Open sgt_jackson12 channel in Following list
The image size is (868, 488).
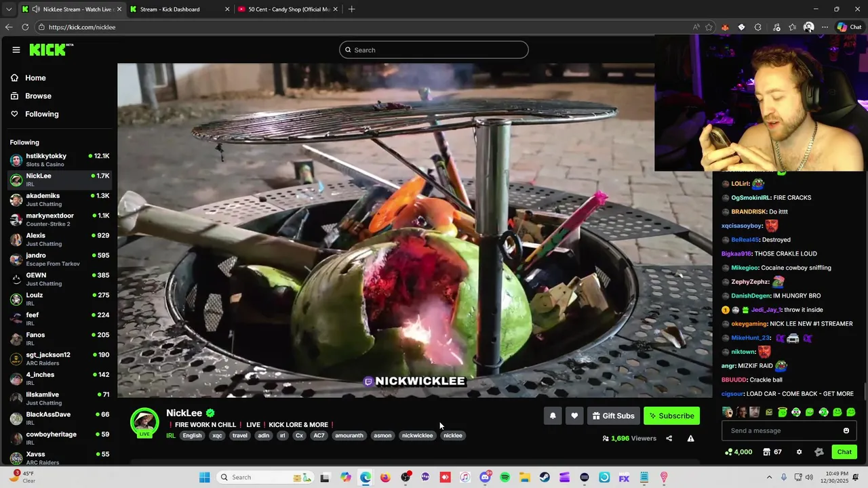point(60,359)
